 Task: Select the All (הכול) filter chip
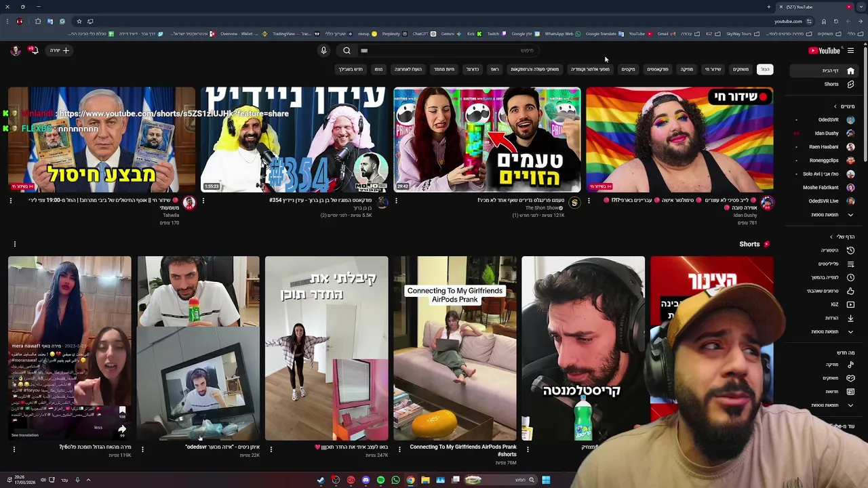765,69
